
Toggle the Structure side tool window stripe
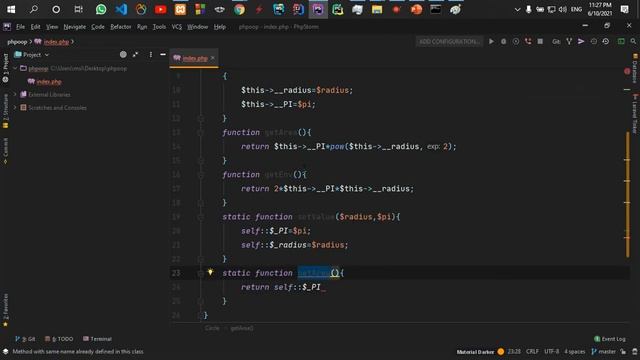tap(5, 111)
